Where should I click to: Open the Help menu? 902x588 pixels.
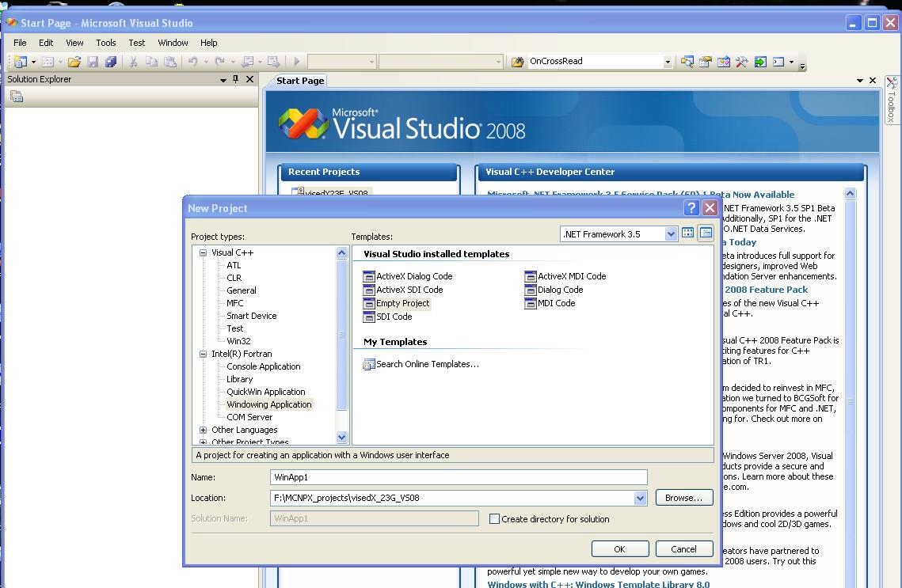(x=209, y=43)
